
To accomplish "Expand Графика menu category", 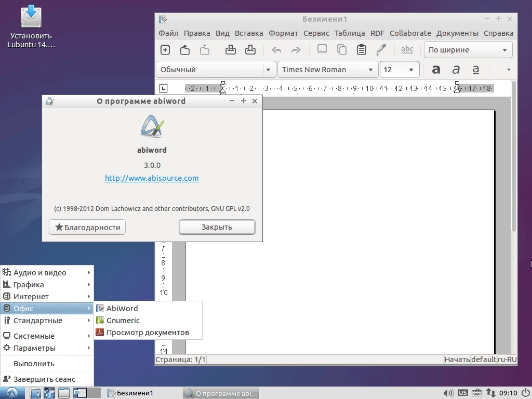I will 47,284.
